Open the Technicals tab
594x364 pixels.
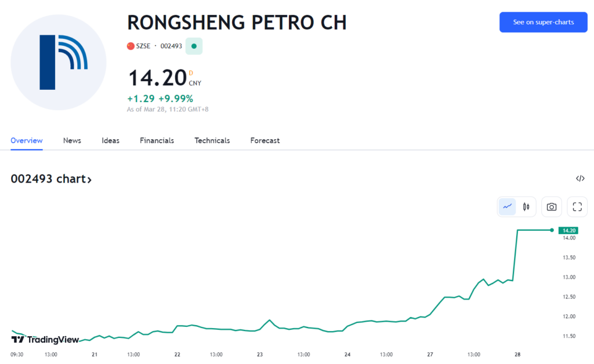[212, 140]
